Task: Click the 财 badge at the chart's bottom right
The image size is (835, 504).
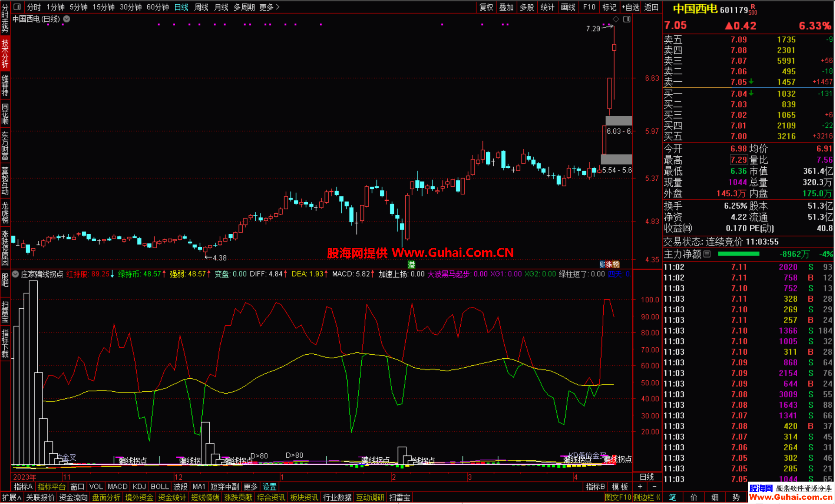Action: 602,264
